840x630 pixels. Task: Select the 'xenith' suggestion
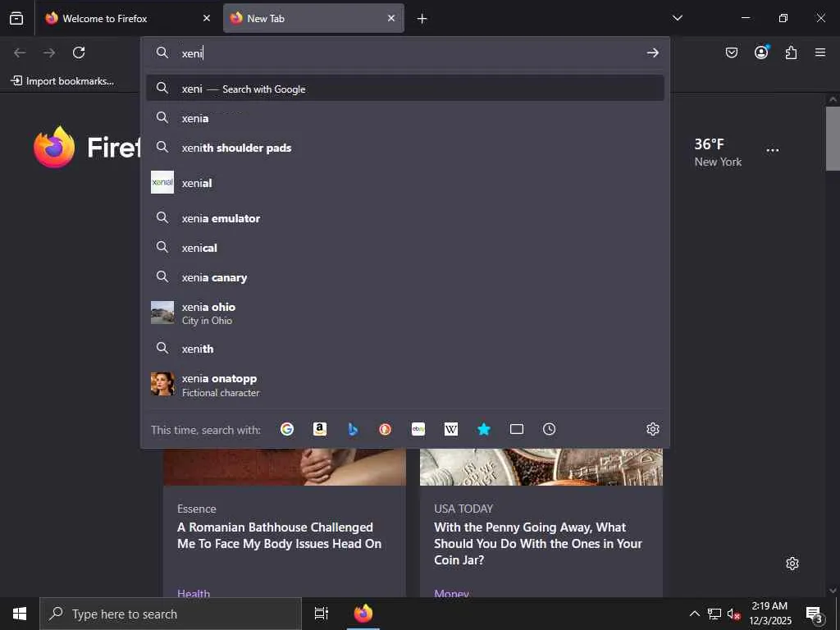point(405,349)
